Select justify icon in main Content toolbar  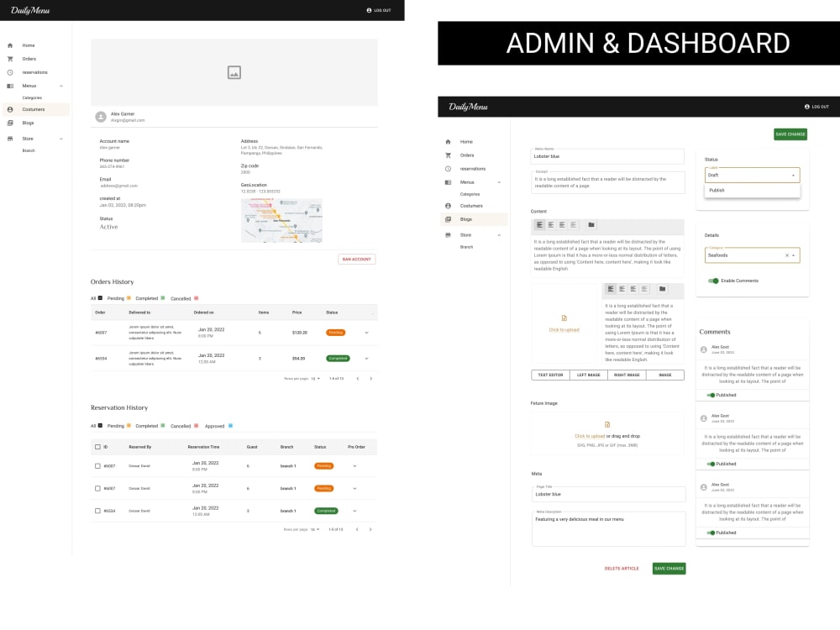[573, 225]
